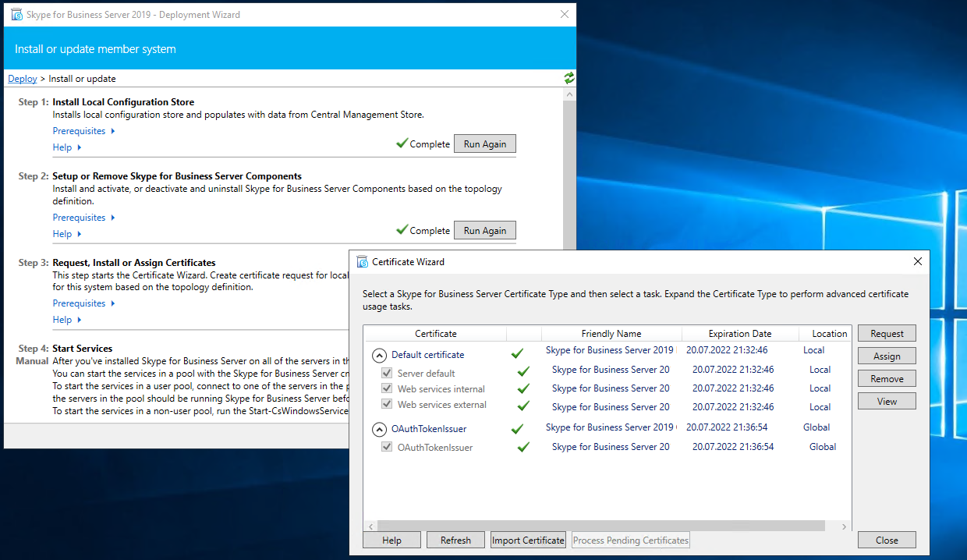Click the Step 2 Complete checkmark icon
The image size is (967, 560).
402,230
